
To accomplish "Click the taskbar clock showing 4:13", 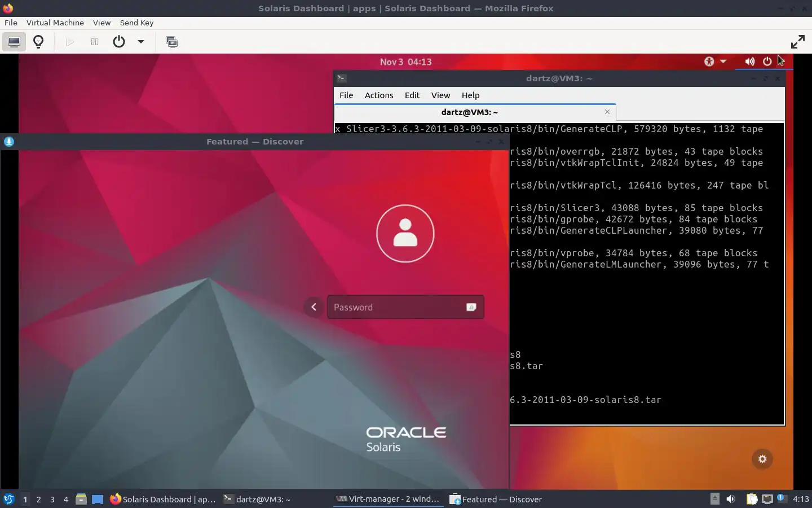I will pos(801,499).
